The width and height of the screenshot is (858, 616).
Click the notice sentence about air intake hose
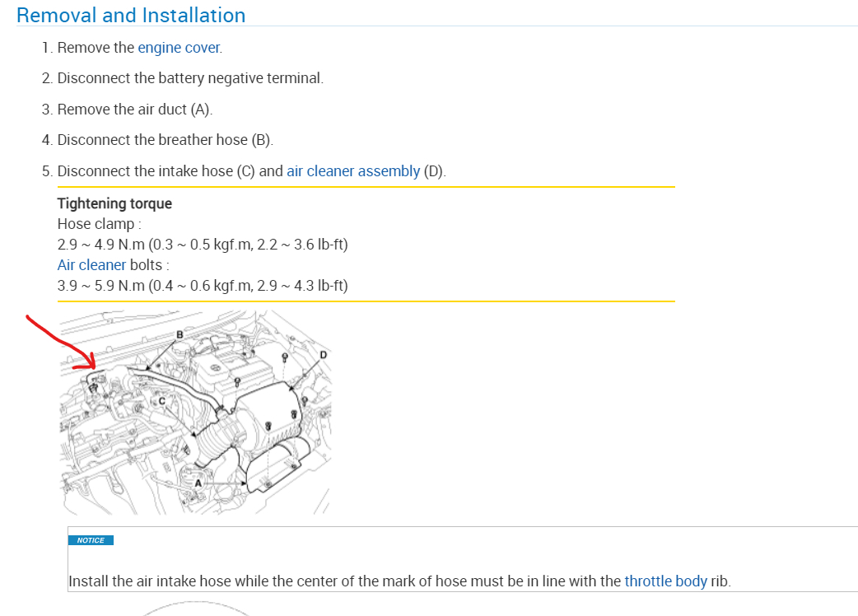(346, 581)
